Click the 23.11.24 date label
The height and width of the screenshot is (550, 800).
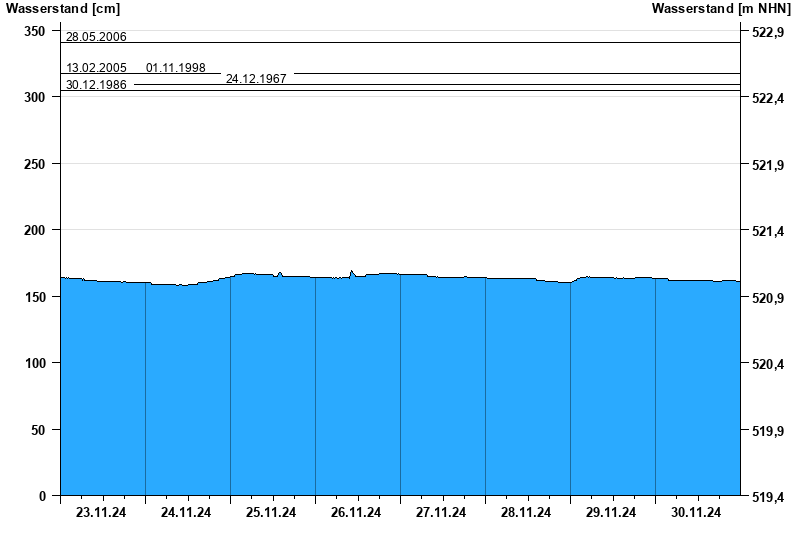click(102, 513)
